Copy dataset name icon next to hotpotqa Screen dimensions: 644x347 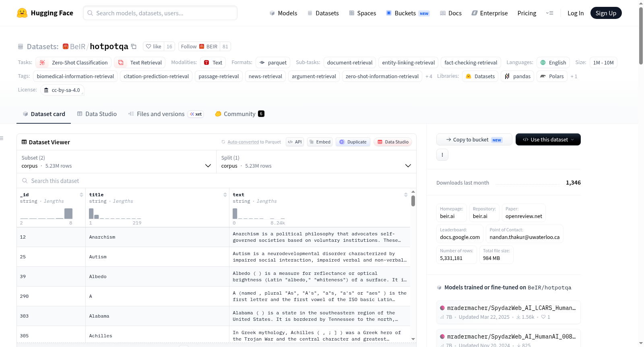click(134, 46)
